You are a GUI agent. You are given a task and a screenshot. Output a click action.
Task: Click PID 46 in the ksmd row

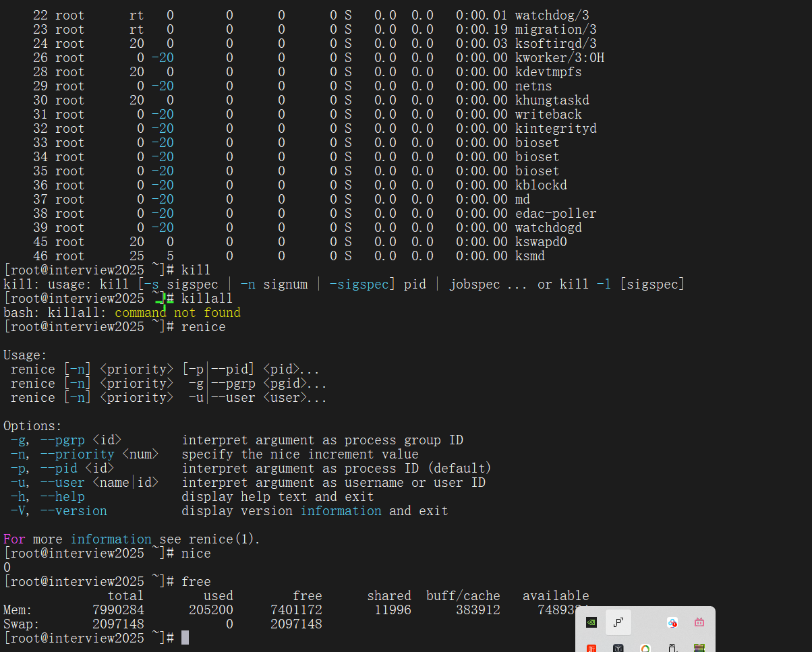pyautogui.click(x=40, y=256)
